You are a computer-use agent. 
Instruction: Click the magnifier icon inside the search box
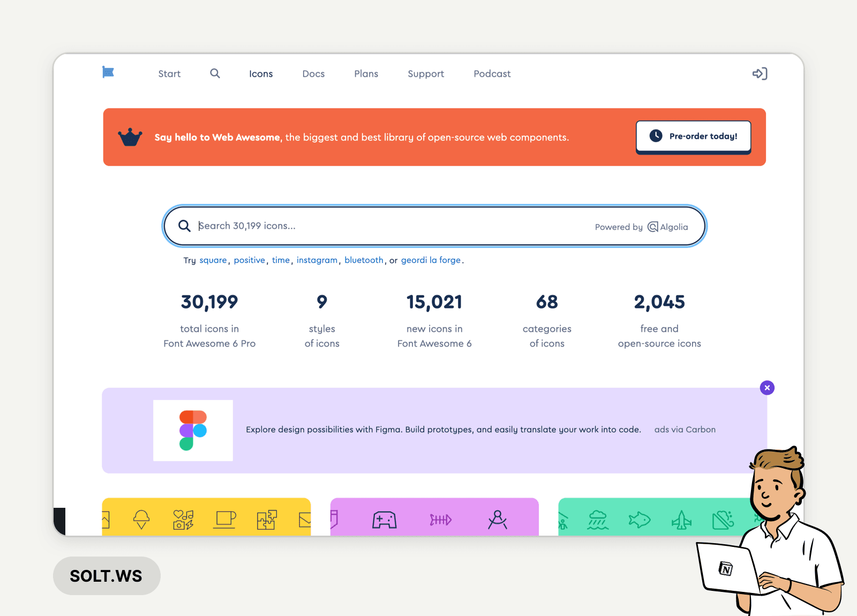pyautogui.click(x=184, y=226)
